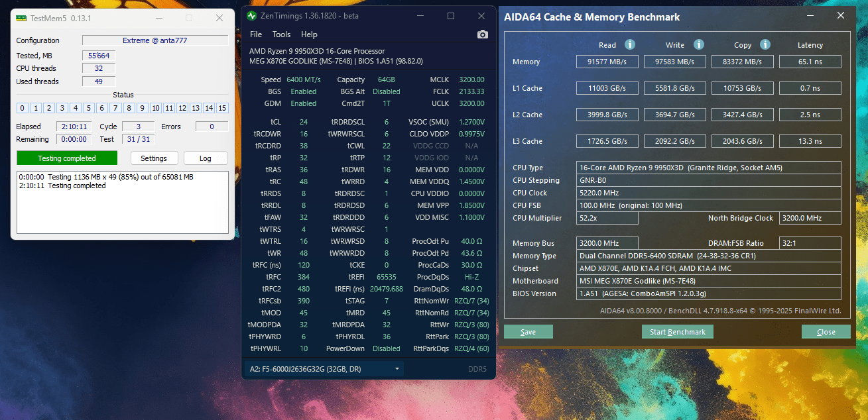Click the Motherboard MSI MEG X870E Godlike field
The height and width of the screenshot is (420, 868).
709,281
